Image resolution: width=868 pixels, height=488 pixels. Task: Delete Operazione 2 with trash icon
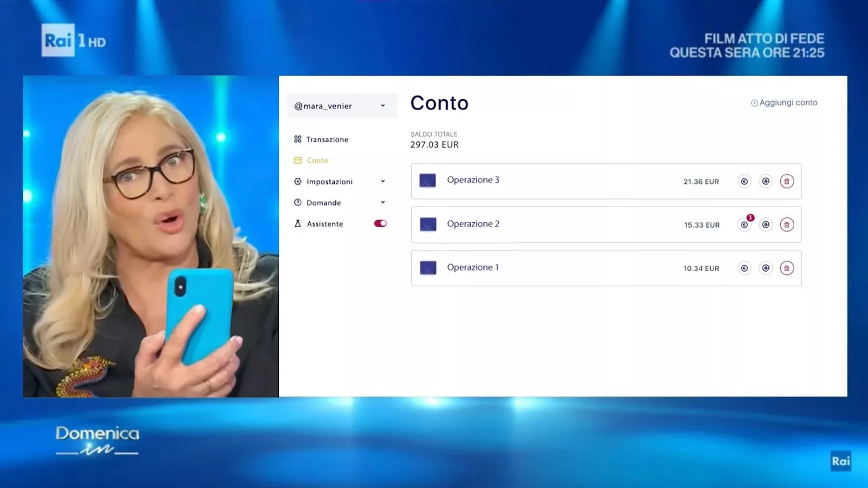787,224
